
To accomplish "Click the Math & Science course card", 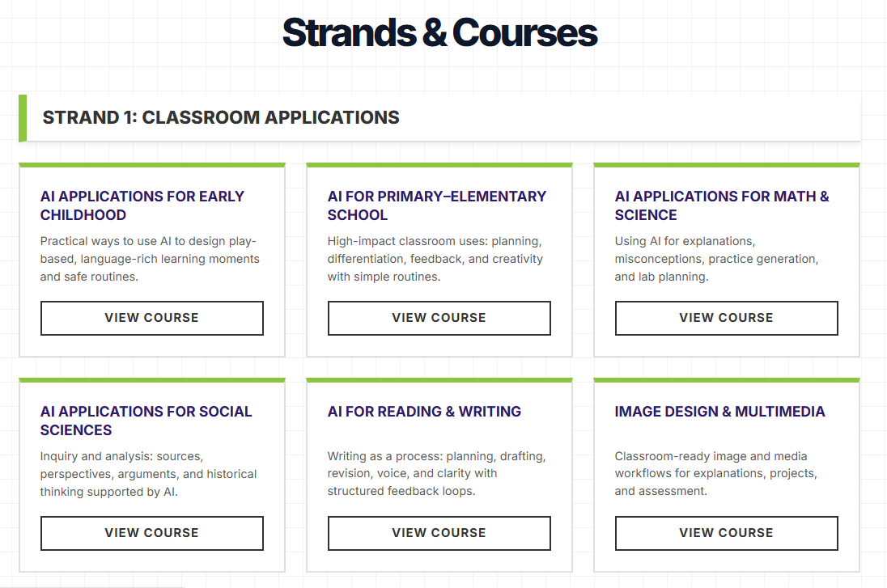I will click(726, 259).
